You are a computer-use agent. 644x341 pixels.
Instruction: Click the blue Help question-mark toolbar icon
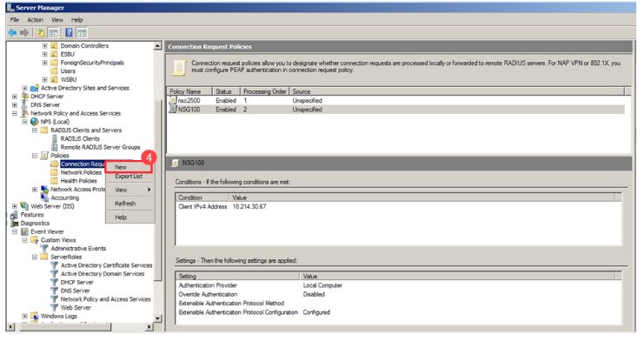tap(69, 33)
